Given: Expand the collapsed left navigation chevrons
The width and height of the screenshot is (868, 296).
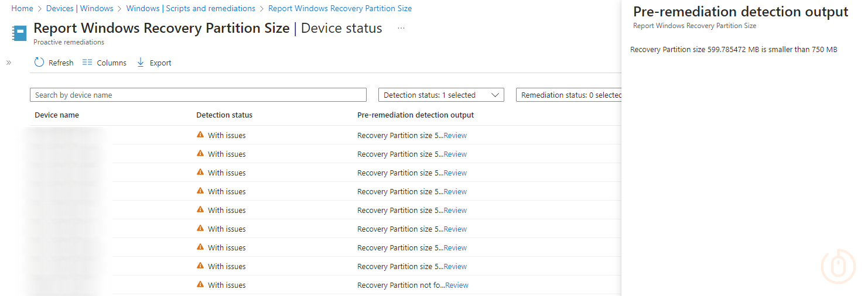Looking at the screenshot, I should [x=9, y=63].
